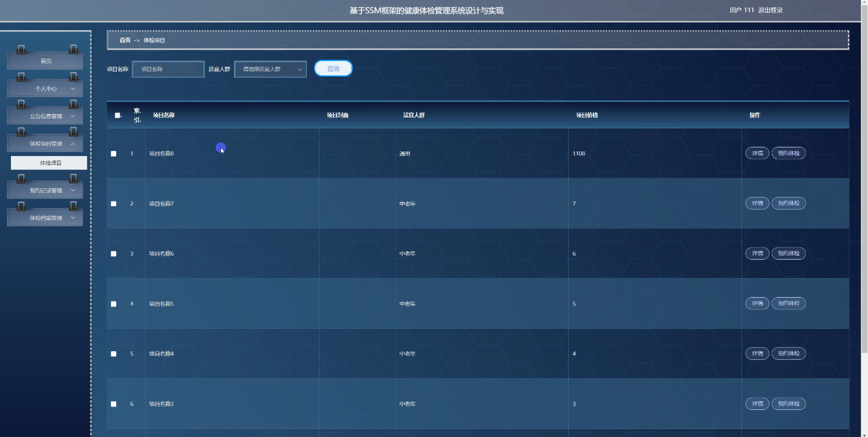Viewport: 868px width, 437px height.
Task: Click 详情 button for 项目名称4
Action: [757, 354]
